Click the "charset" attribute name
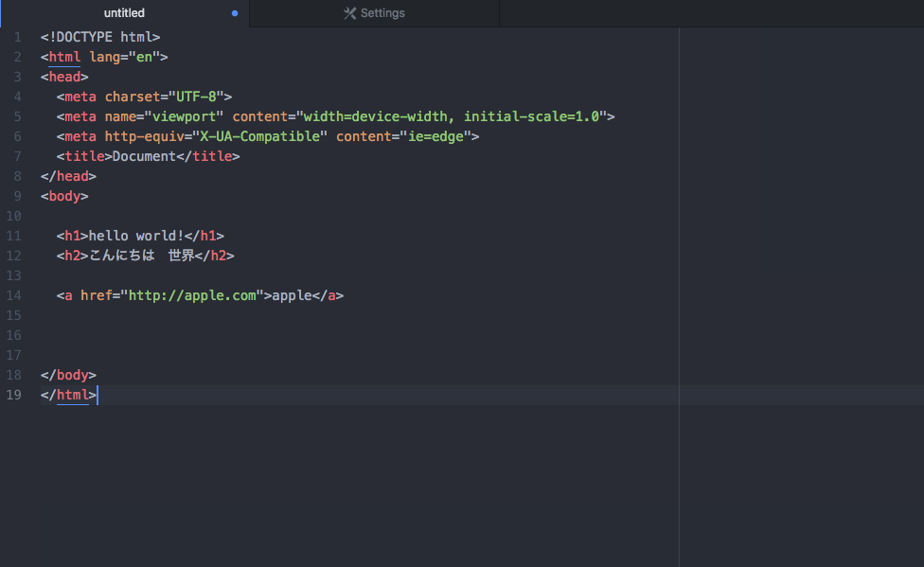This screenshot has width=924, height=567. pos(133,97)
